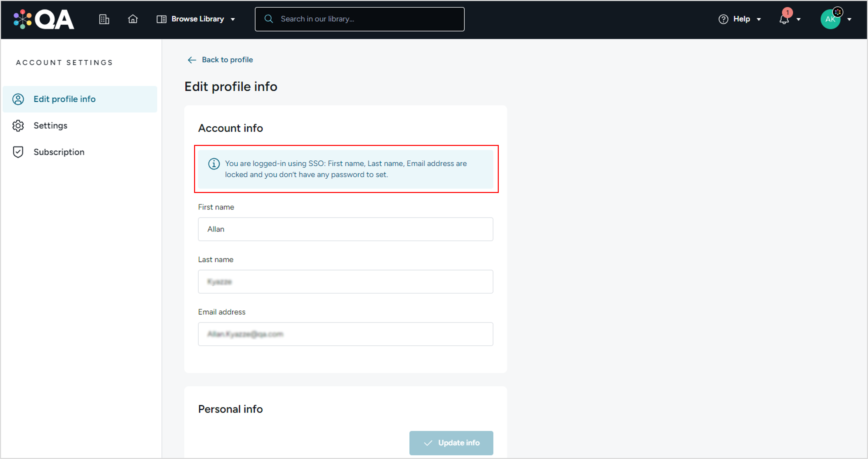Click the Edit profile info page title
This screenshot has width=868, height=459.
tap(231, 87)
